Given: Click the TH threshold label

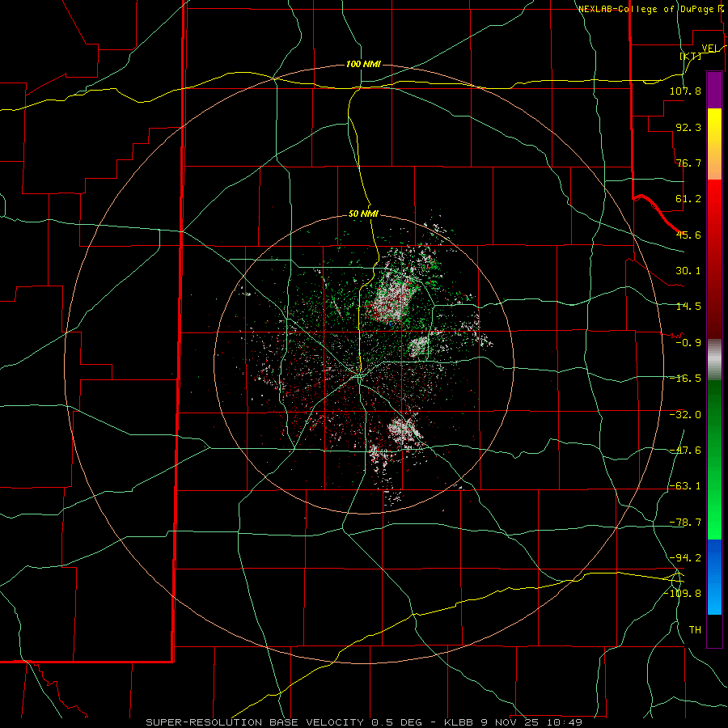Looking at the screenshot, I should coord(695,630).
